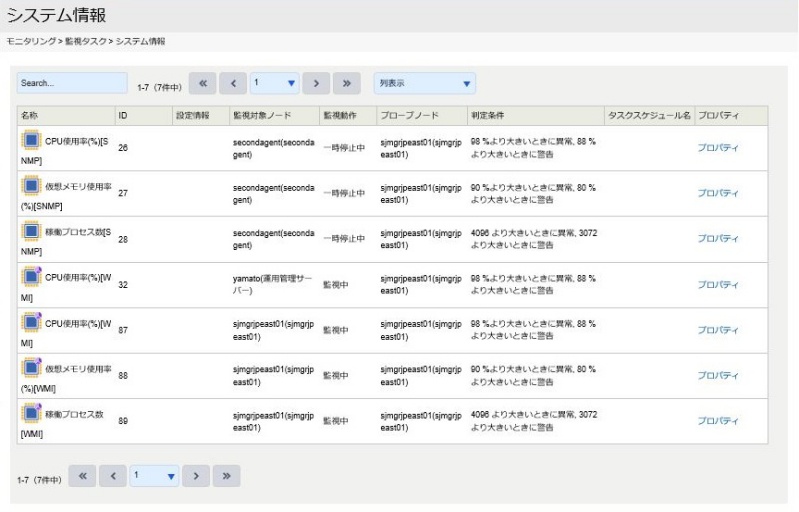
Task: Go to first page using top pager
Action: 203,83
